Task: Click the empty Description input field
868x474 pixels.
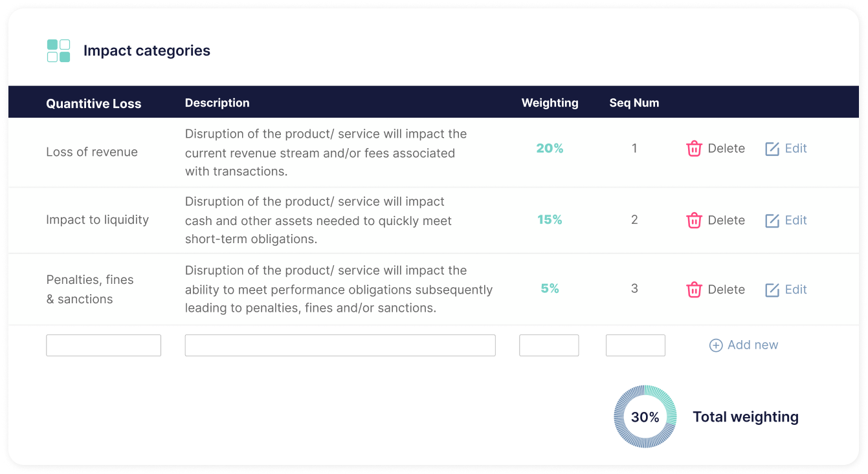Action: (340, 345)
